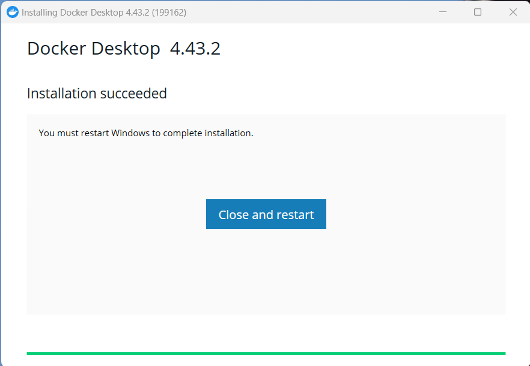Image resolution: width=530 pixels, height=366 pixels.
Task: Minimize the Docker Desktop installer window
Action: tap(442, 12)
